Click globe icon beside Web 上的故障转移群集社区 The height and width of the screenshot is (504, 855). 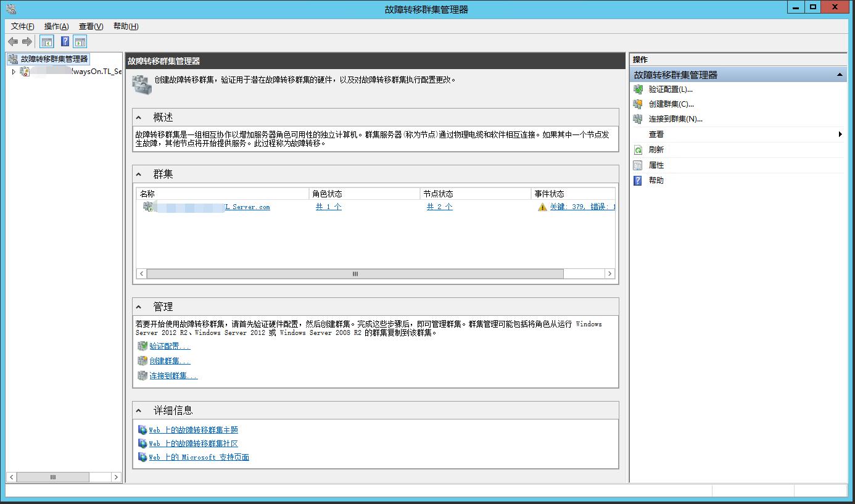(142, 444)
